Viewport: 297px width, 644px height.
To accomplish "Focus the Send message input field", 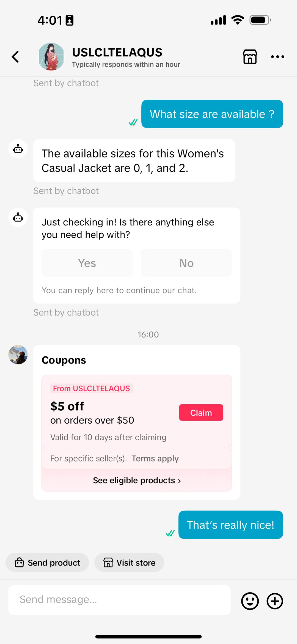I will coord(119,600).
